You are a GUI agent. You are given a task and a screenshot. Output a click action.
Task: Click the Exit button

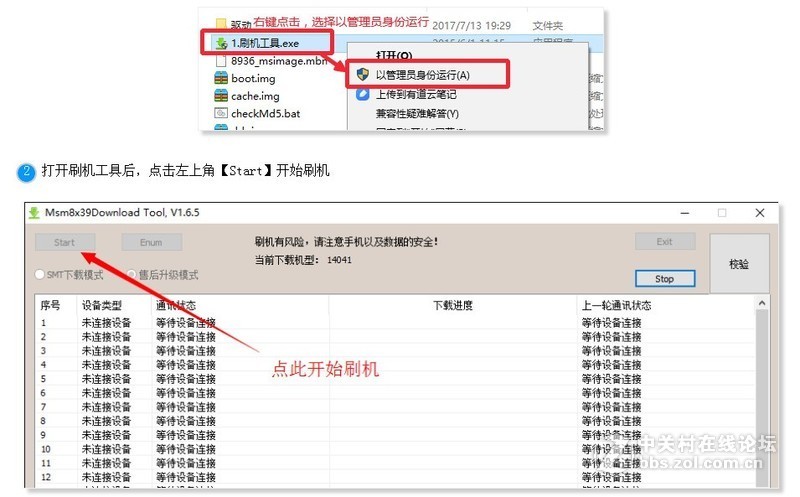pyautogui.click(x=664, y=242)
